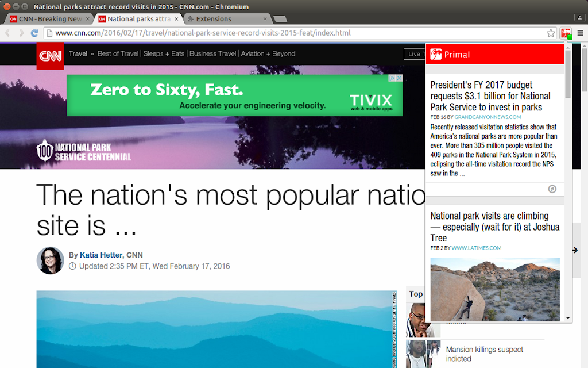Viewport: 588px width, 368px height.
Task: Bookmark this page with the star icon
Action: pyautogui.click(x=551, y=33)
